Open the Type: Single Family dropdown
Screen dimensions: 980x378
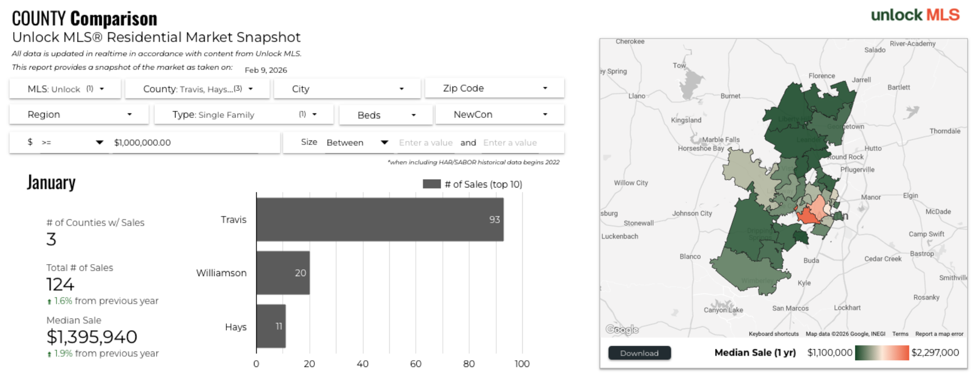click(244, 114)
